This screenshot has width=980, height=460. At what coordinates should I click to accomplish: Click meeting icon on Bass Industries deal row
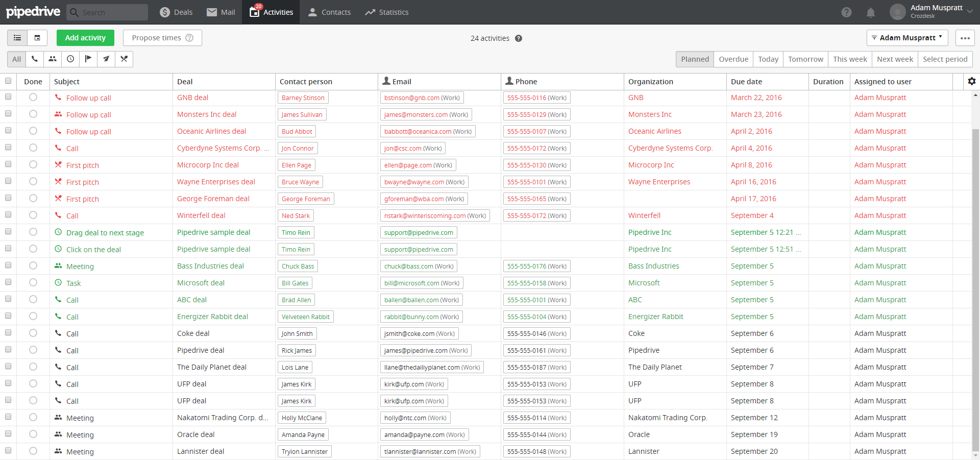coord(58,266)
